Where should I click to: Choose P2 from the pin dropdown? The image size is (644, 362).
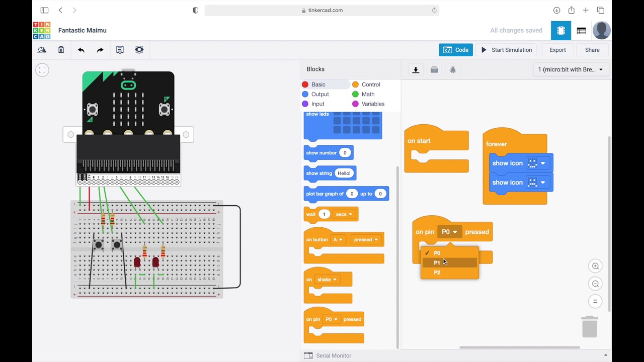450,273
